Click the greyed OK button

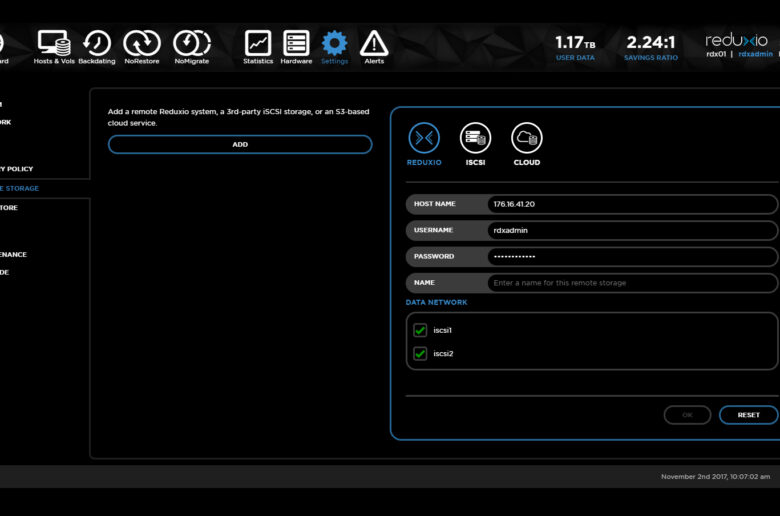687,414
